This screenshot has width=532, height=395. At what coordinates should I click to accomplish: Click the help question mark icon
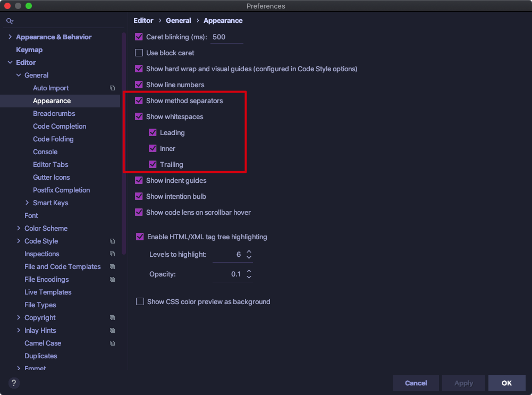(14, 383)
